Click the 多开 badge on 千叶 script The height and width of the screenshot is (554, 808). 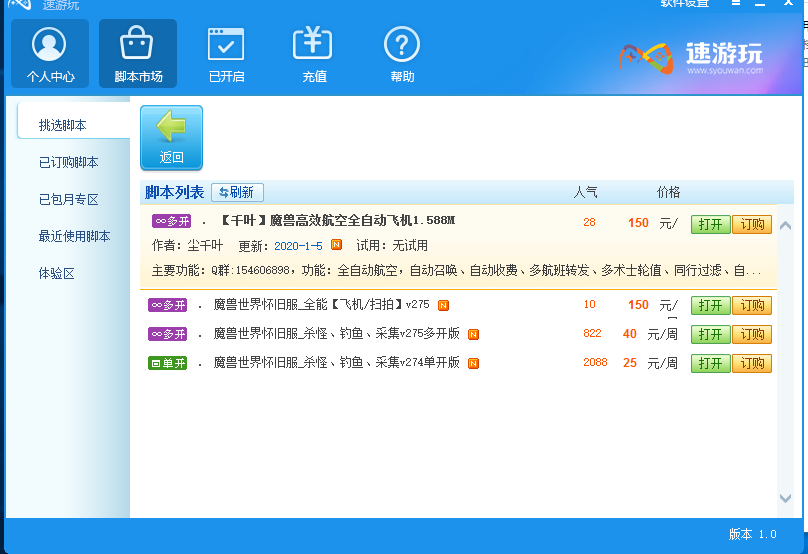(x=172, y=221)
